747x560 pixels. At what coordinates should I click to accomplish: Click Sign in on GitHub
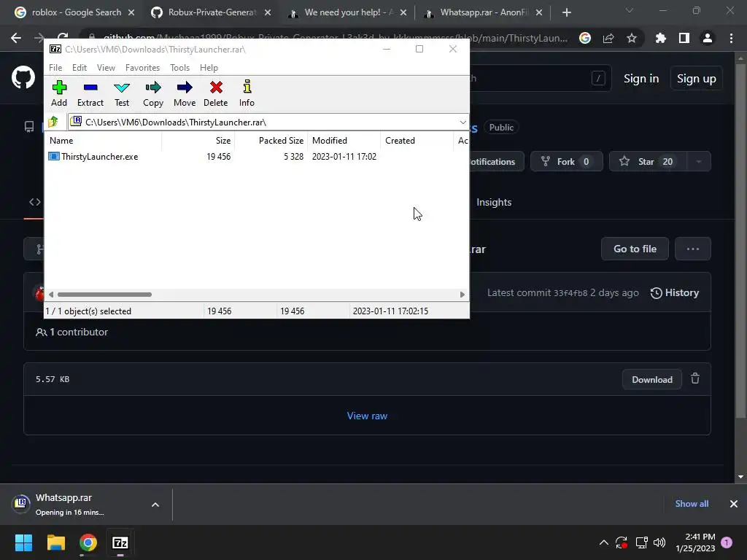pos(641,79)
